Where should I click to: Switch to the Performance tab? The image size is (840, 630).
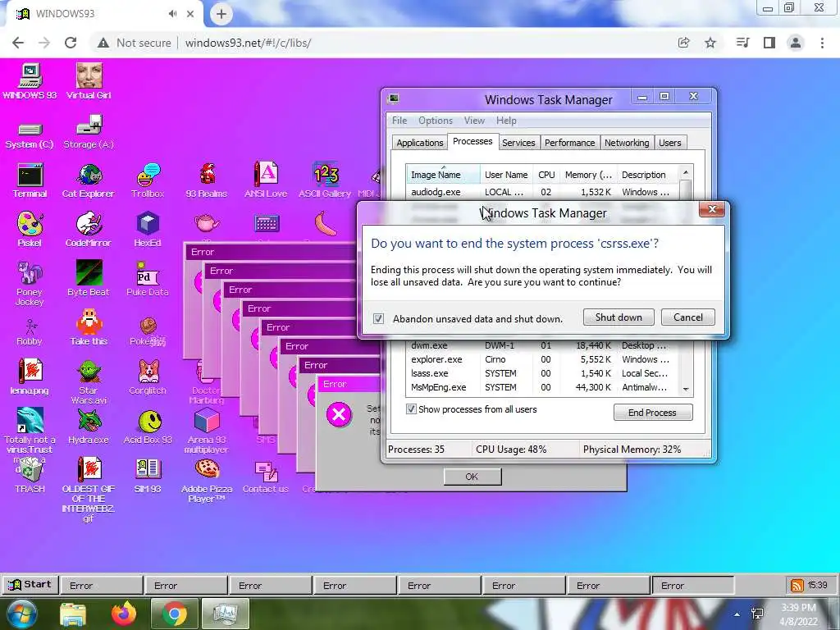569,143
